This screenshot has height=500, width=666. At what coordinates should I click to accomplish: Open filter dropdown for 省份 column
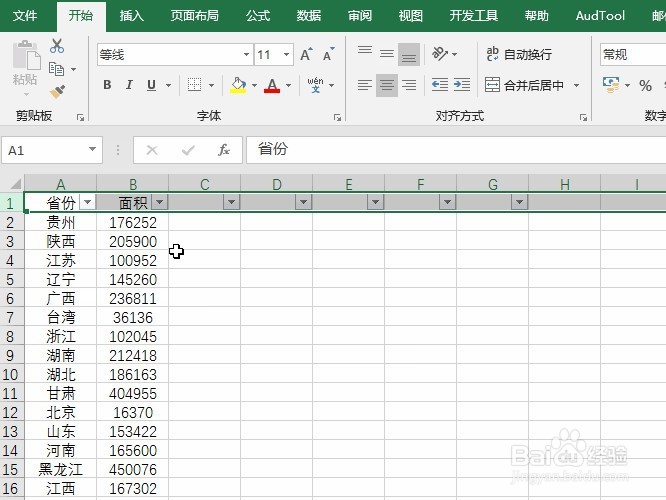pyautogui.click(x=87, y=202)
